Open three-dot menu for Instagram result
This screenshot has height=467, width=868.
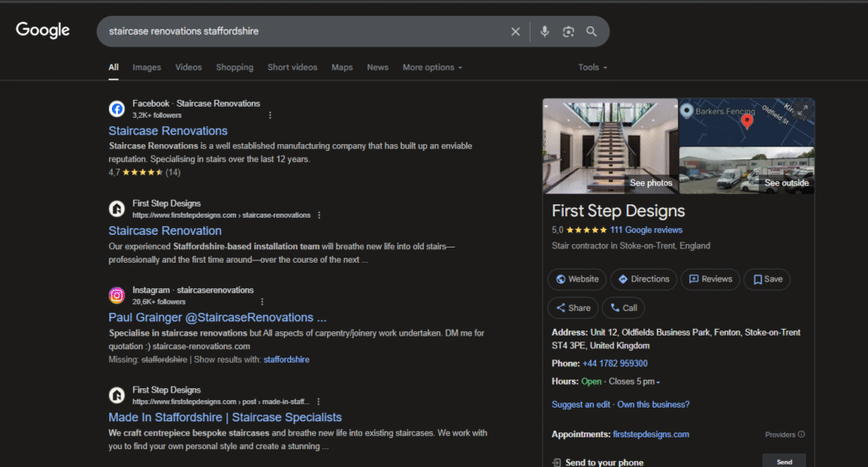tap(263, 302)
